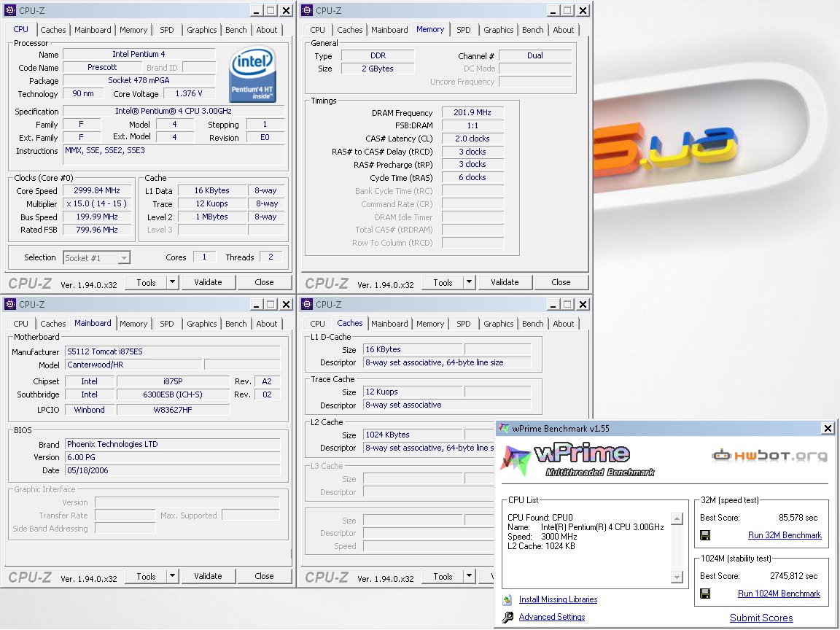Run the 32M Benchmark link
Viewport: 840px width, 630px height.
[785, 535]
